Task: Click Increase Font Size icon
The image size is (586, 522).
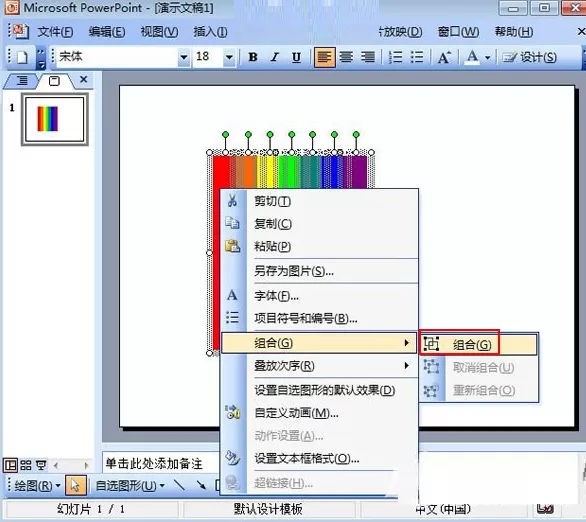Action: 444,57
